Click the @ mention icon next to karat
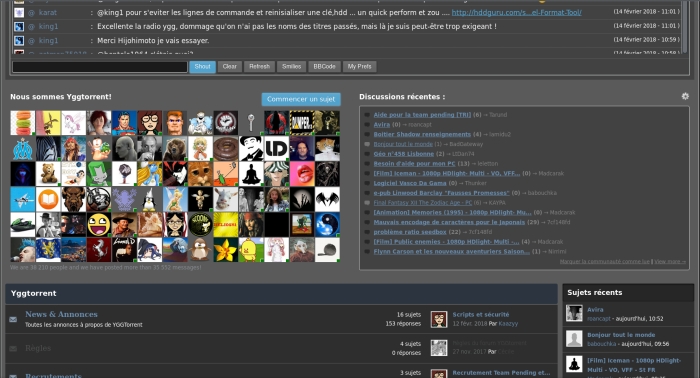Screen dimensions: 700x378 tap(31, 13)
